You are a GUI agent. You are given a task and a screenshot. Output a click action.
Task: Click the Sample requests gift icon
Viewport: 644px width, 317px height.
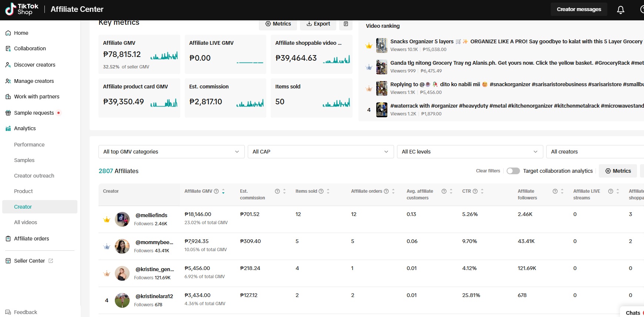coord(8,113)
